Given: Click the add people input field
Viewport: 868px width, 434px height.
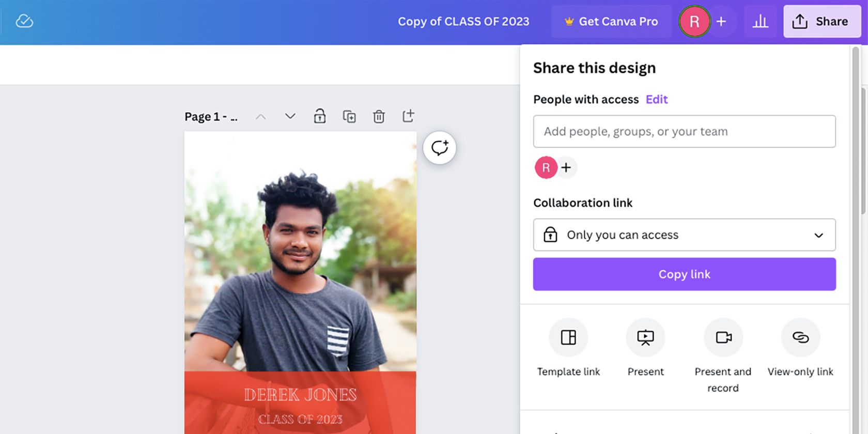Looking at the screenshot, I should click(x=684, y=131).
